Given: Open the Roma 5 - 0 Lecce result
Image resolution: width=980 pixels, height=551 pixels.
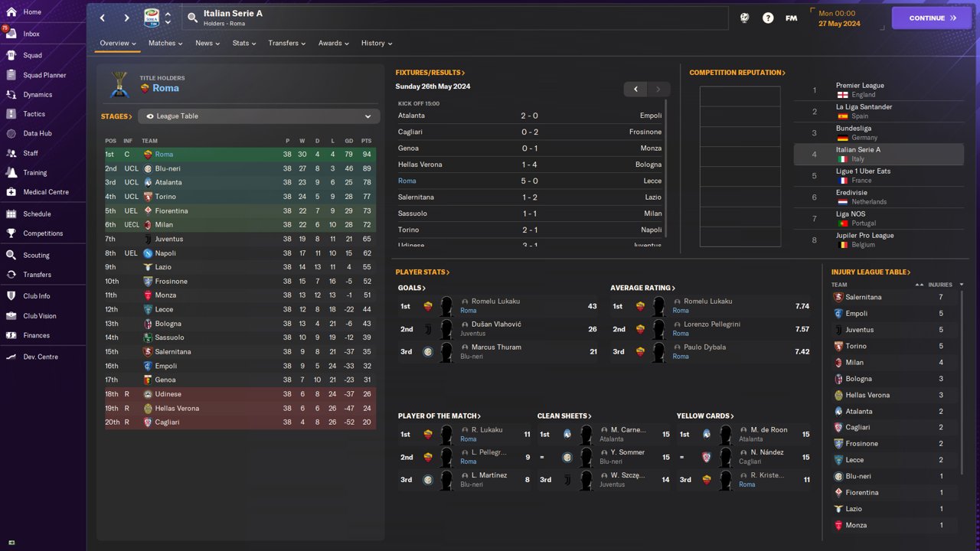Looking at the screenshot, I should [x=530, y=181].
